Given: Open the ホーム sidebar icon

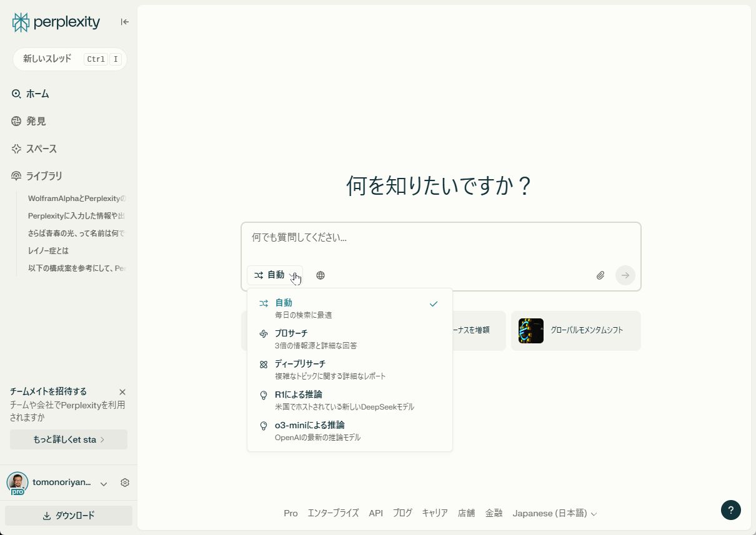Looking at the screenshot, I should pos(37,94).
